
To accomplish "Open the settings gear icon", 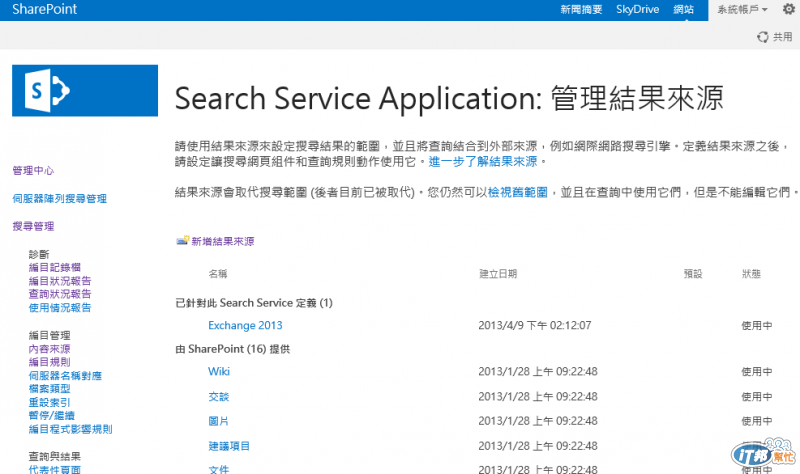I will pyautogui.click(x=788, y=9).
